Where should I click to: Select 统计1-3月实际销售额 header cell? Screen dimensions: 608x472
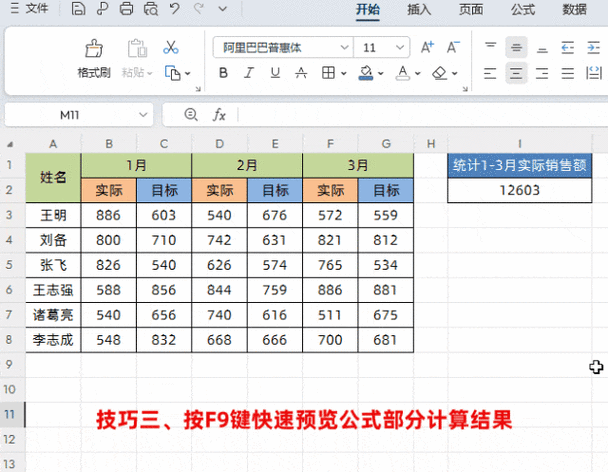click(x=520, y=166)
